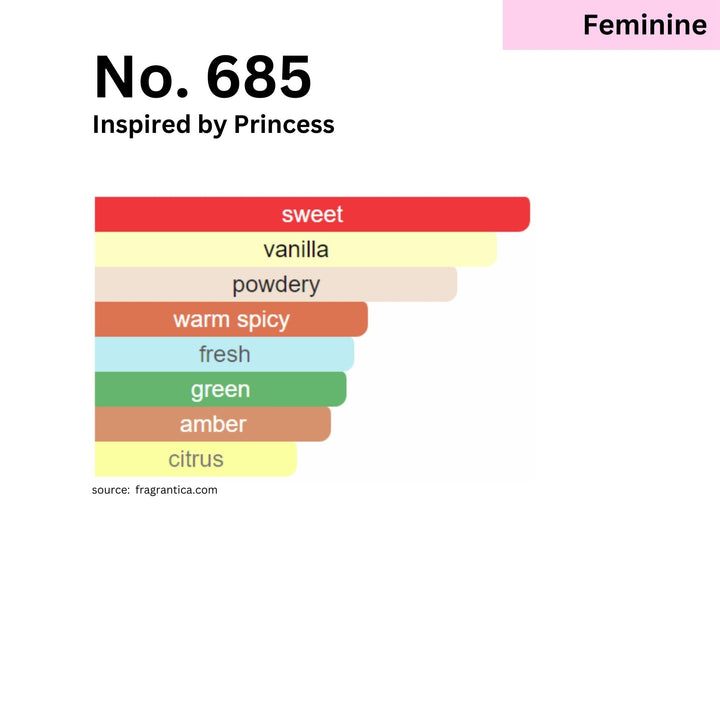Click the red sweet accord bar

[312, 214]
